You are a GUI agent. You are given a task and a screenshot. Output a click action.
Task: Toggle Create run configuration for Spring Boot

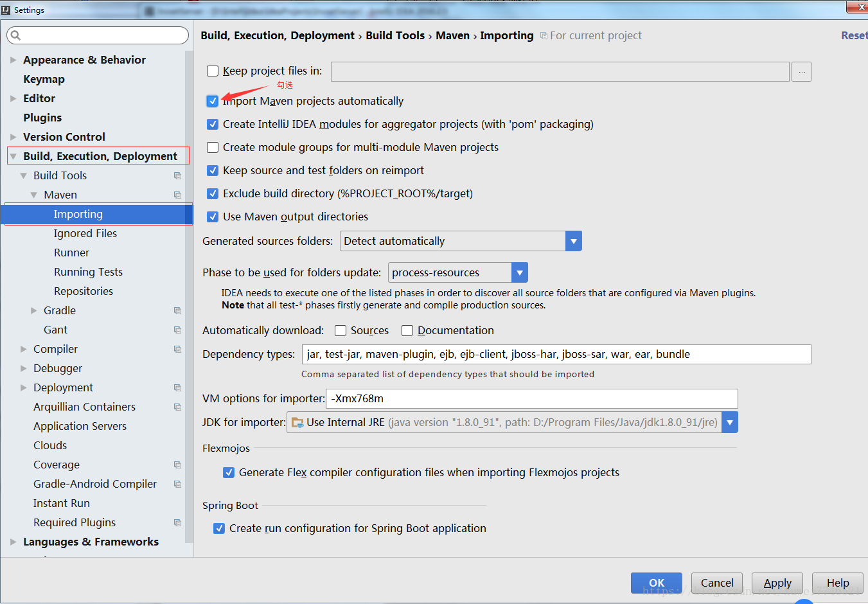[219, 528]
